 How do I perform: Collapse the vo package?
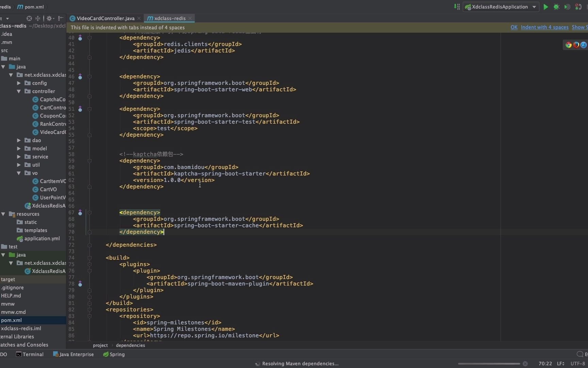click(x=19, y=173)
